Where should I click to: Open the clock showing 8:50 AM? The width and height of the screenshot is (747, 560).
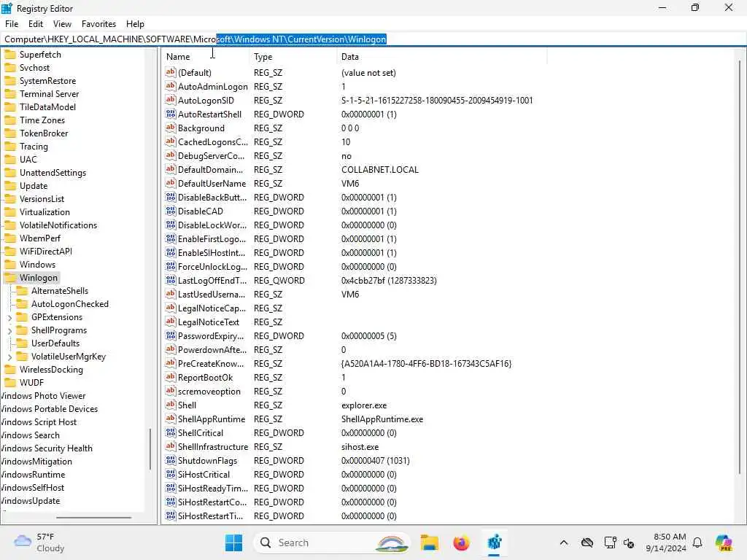665,542
